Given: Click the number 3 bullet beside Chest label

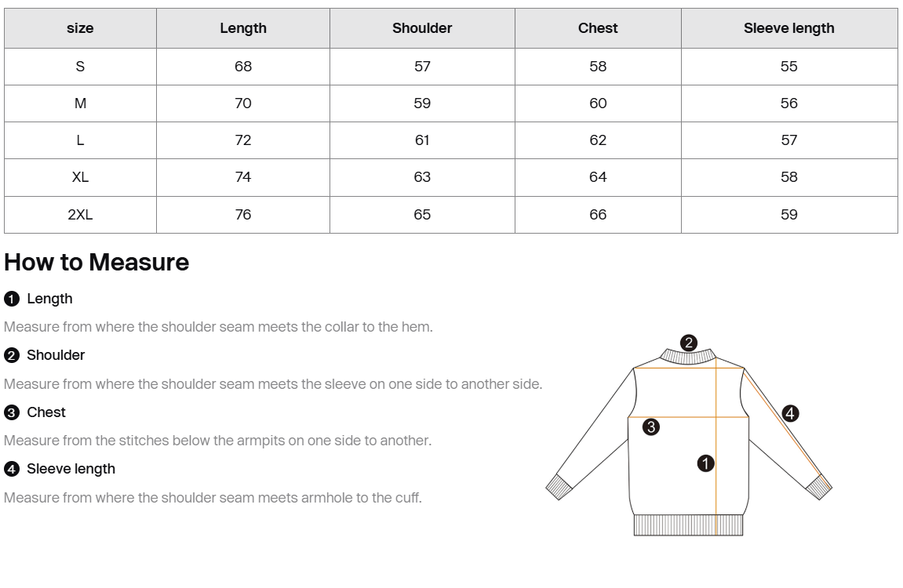Looking at the screenshot, I should [11, 412].
